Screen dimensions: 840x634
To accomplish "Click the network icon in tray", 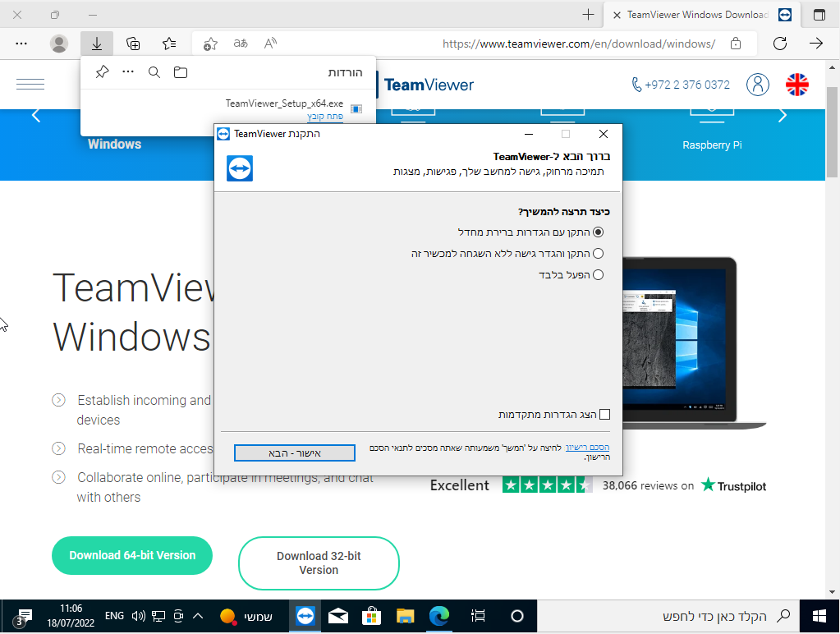I will tap(158, 616).
